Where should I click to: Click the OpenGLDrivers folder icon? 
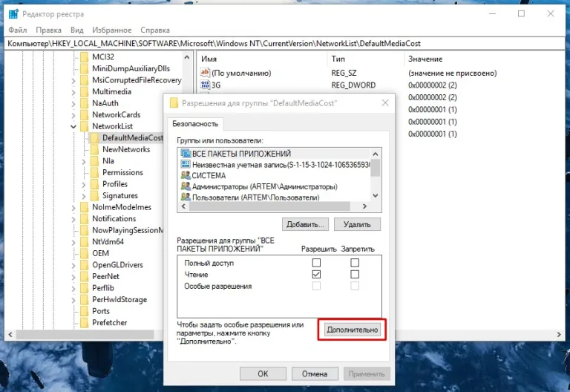tap(85, 265)
